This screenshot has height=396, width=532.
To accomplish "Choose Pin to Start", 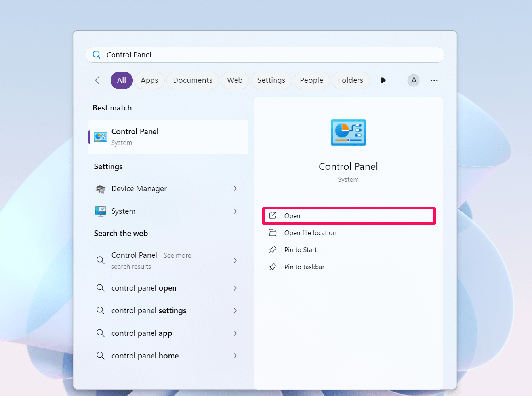I will pos(349,250).
